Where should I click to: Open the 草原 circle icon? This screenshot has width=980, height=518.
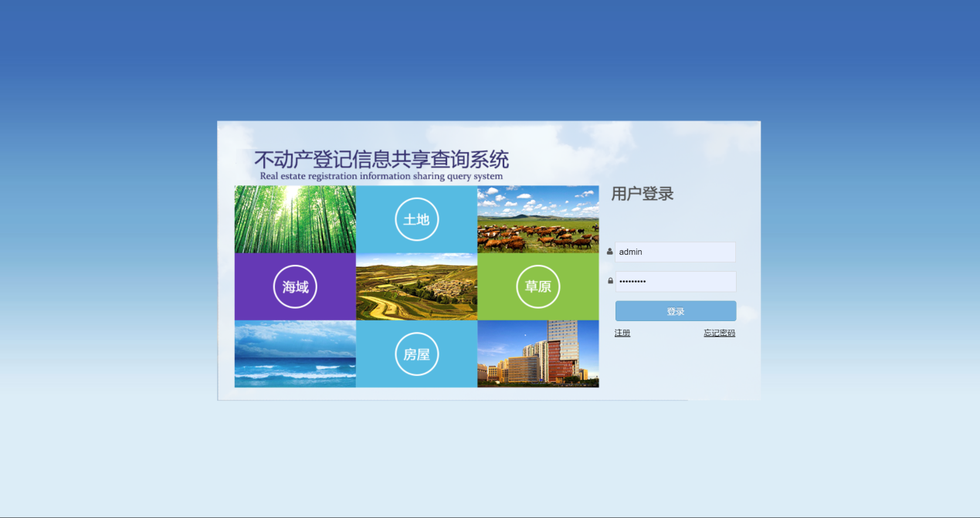[x=538, y=286]
